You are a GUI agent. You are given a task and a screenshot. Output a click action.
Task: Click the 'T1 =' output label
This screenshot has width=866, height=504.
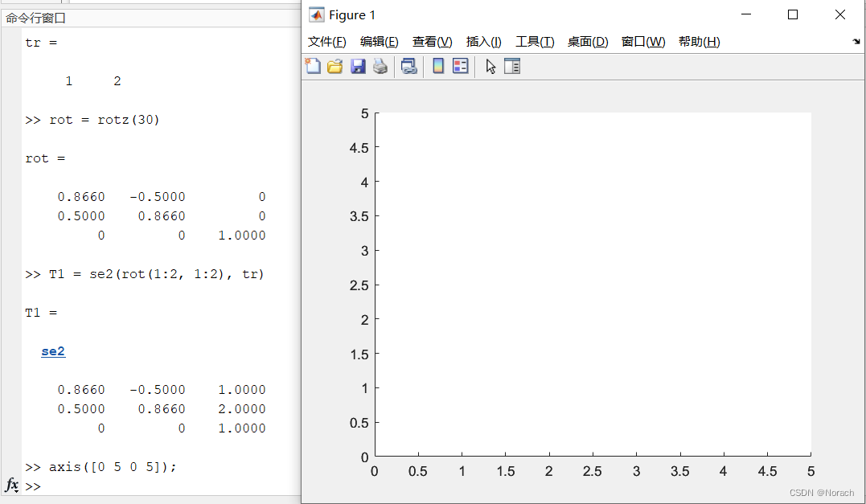click(x=41, y=313)
